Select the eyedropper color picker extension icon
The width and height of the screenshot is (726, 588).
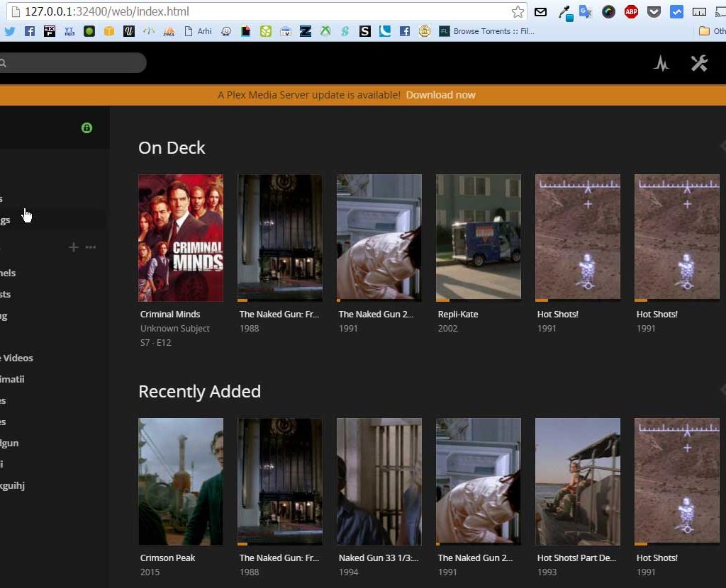tap(564, 11)
